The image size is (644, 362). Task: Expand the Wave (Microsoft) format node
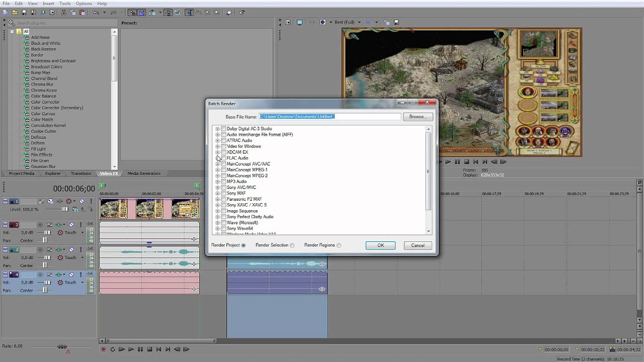tap(217, 223)
